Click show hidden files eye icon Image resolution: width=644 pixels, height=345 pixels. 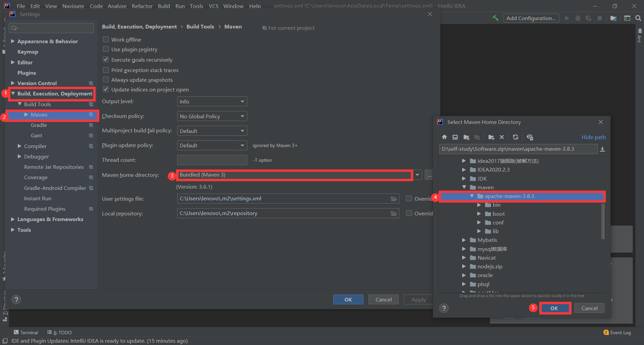point(530,137)
